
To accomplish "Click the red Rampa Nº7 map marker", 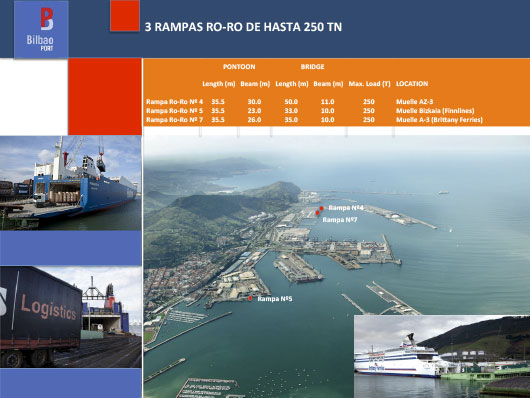I will (x=317, y=213).
